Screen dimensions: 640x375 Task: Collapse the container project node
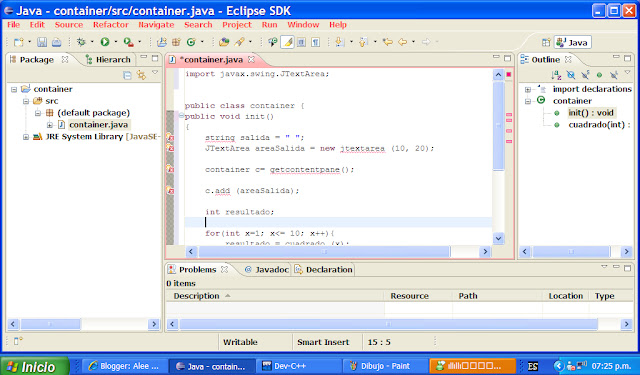click(x=14, y=89)
